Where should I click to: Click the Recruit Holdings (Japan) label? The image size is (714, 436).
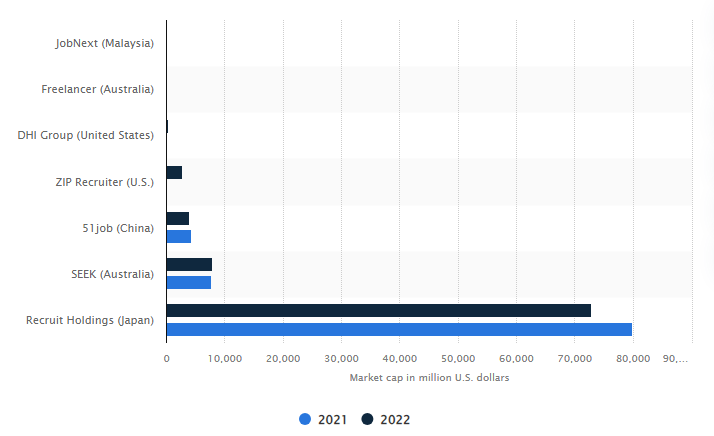point(90,320)
